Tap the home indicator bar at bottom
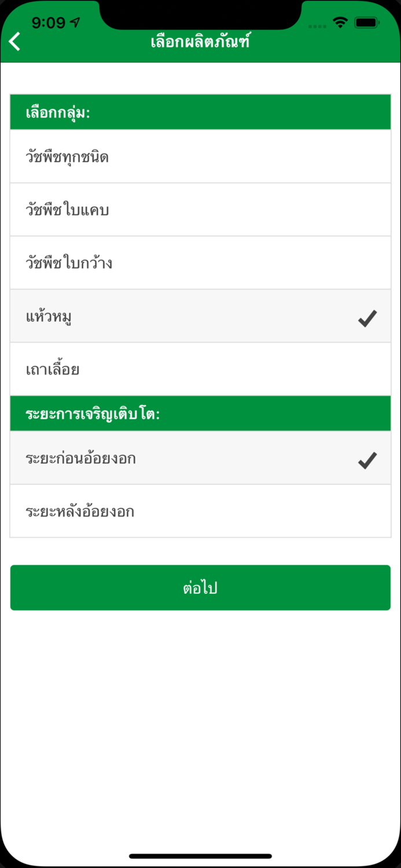 click(x=200, y=856)
